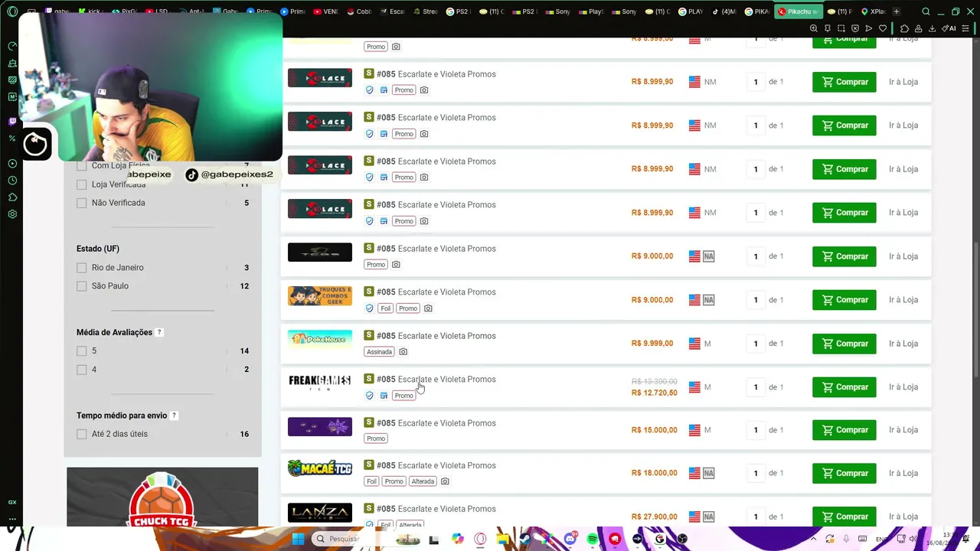Check rating 5 filter checkbox

pos(82,351)
